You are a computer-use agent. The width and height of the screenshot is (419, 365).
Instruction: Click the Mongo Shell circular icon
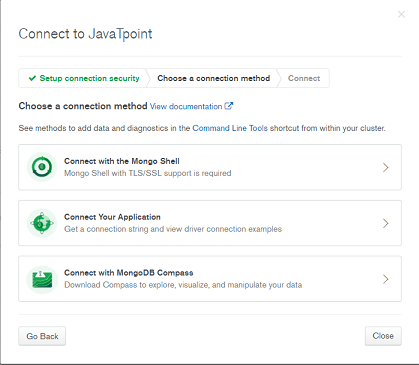[42, 167]
